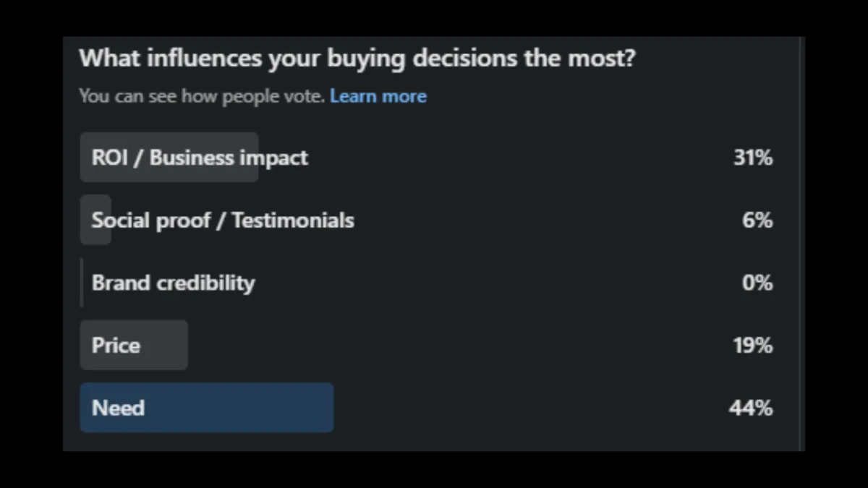Click the word 'Testimonials' in the second option
This screenshot has height=488, width=868.
293,220
